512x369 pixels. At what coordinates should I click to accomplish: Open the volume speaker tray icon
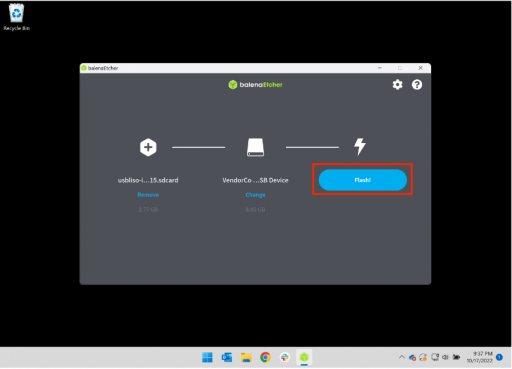445,357
